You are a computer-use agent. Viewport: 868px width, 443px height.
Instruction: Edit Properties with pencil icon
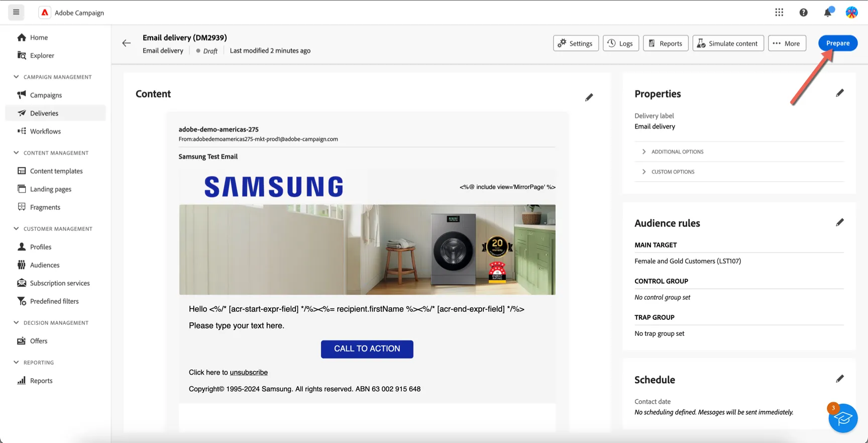(x=839, y=93)
